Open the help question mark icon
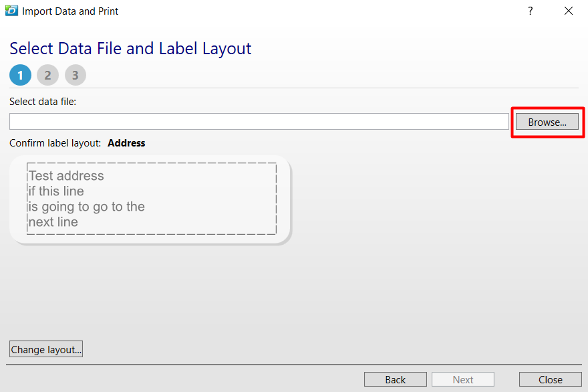Viewport: 588px width, 392px height. pyautogui.click(x=530, y=11)
